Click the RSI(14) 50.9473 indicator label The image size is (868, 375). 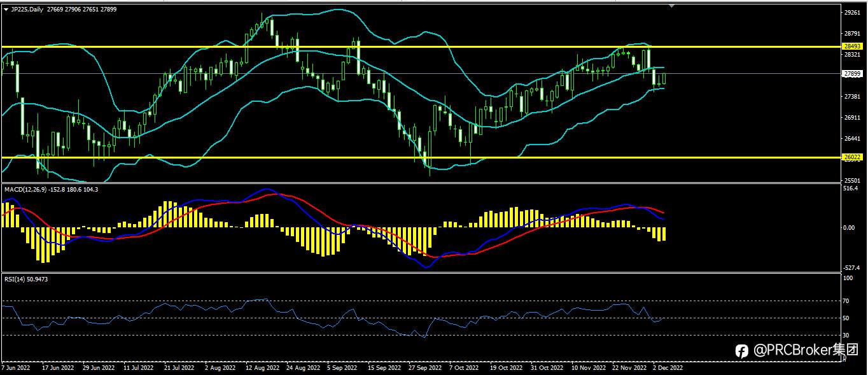point(26,279)
